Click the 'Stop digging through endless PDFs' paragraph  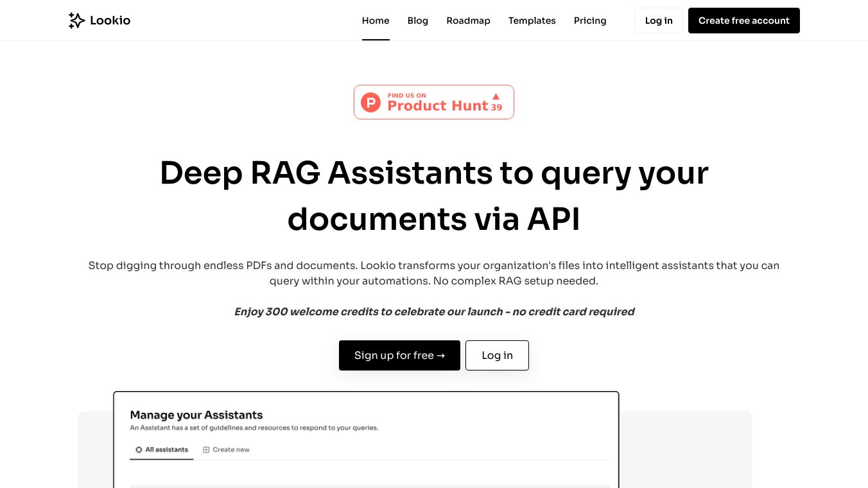(434, 273)
